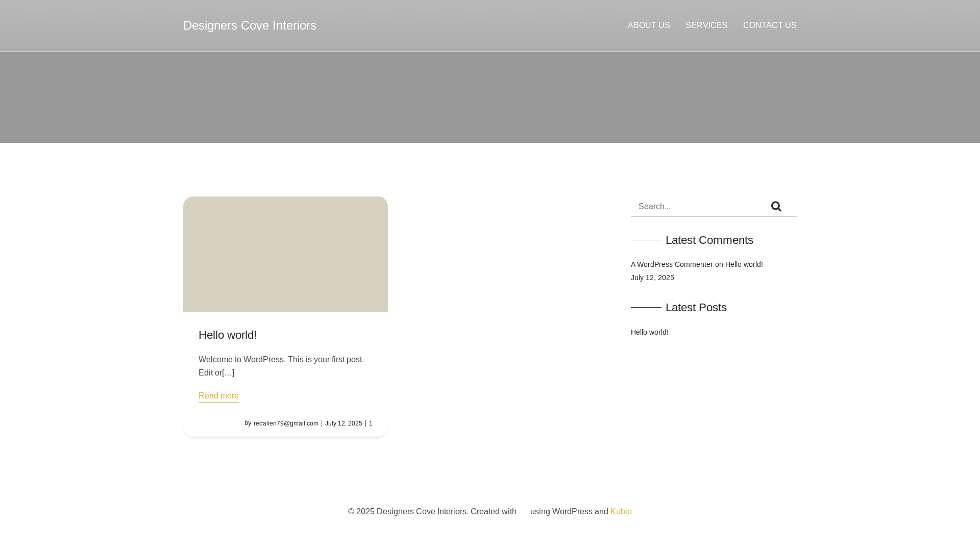
Task: Click the footer copyright text
Action: point(490,512)
